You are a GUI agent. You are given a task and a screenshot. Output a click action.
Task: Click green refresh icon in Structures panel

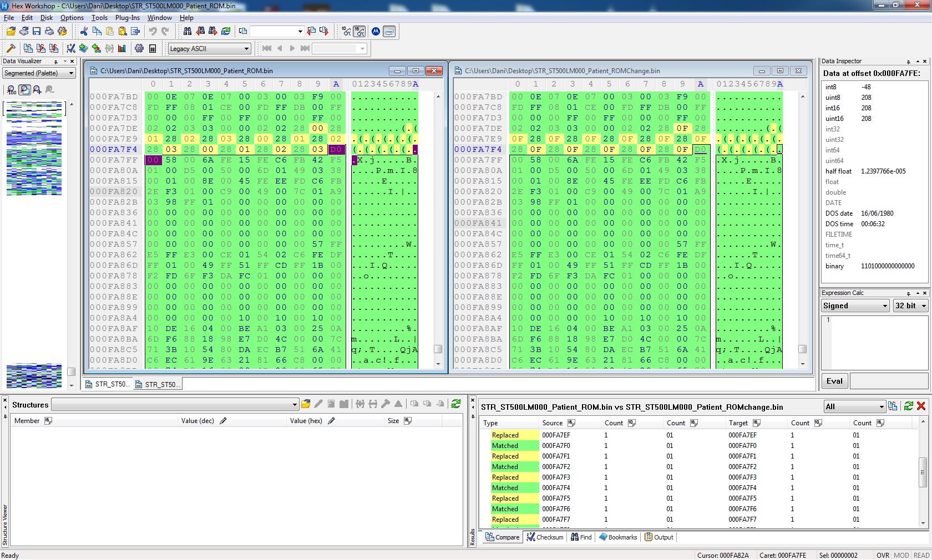pos(456,404)
